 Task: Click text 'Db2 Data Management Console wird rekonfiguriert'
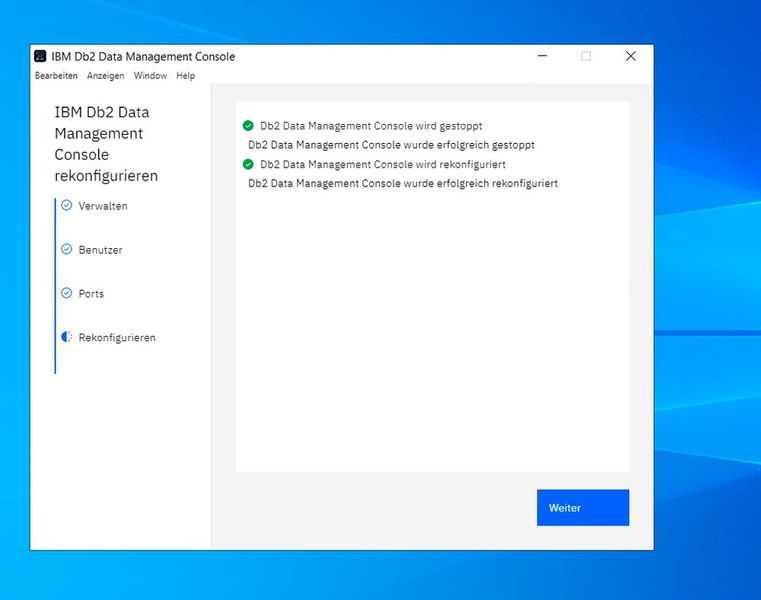click(x=383, y=164)
